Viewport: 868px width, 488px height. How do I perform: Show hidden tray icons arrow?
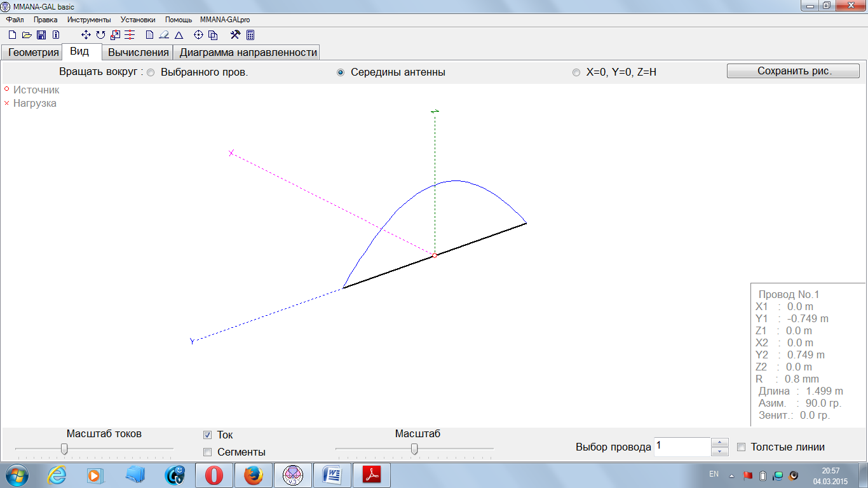coord(731,475)
